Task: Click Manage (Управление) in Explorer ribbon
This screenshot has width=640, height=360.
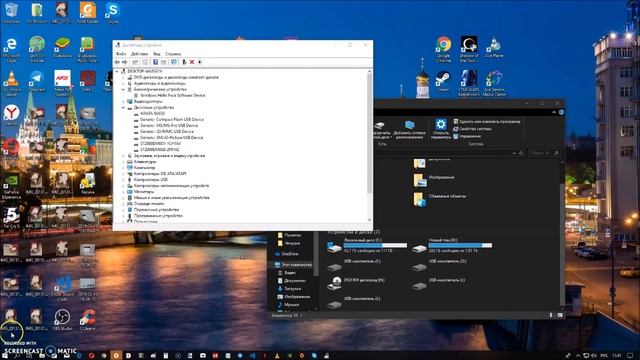Action: coord(467,136)
